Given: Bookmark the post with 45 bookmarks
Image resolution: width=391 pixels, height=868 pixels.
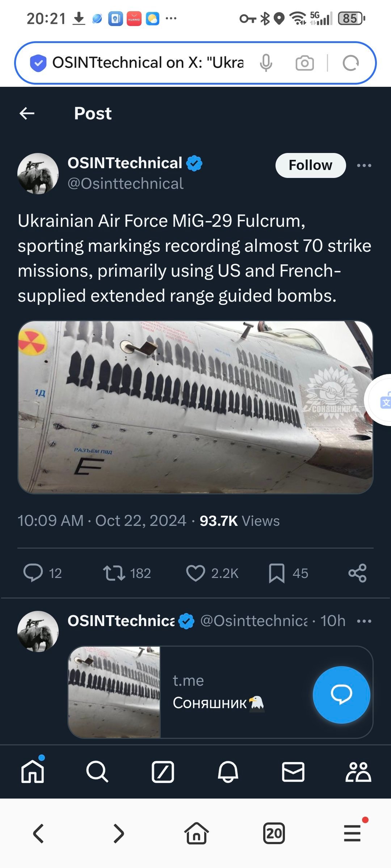Looking at the screenshot, I should click(x=288, y=573).
